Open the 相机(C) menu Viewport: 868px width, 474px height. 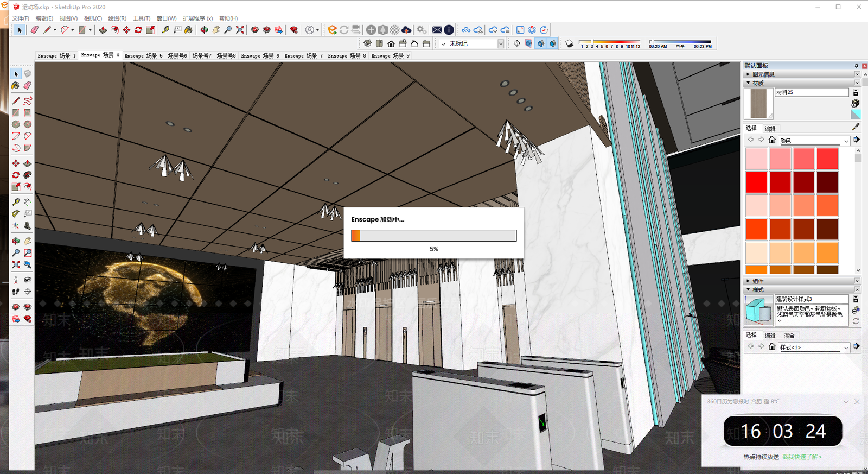pos(93,18)
